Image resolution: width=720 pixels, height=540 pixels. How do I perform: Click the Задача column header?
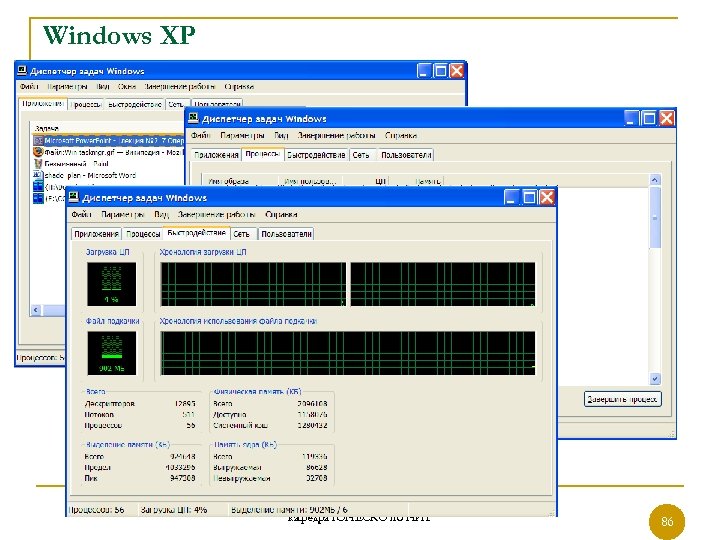click(x=107, y=128)
